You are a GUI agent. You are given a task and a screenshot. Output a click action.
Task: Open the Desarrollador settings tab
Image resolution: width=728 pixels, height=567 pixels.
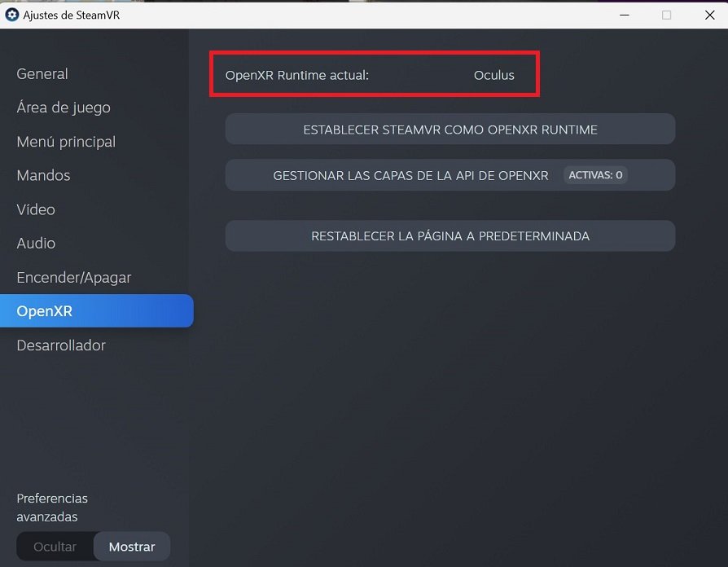click(x=61, y=345)
